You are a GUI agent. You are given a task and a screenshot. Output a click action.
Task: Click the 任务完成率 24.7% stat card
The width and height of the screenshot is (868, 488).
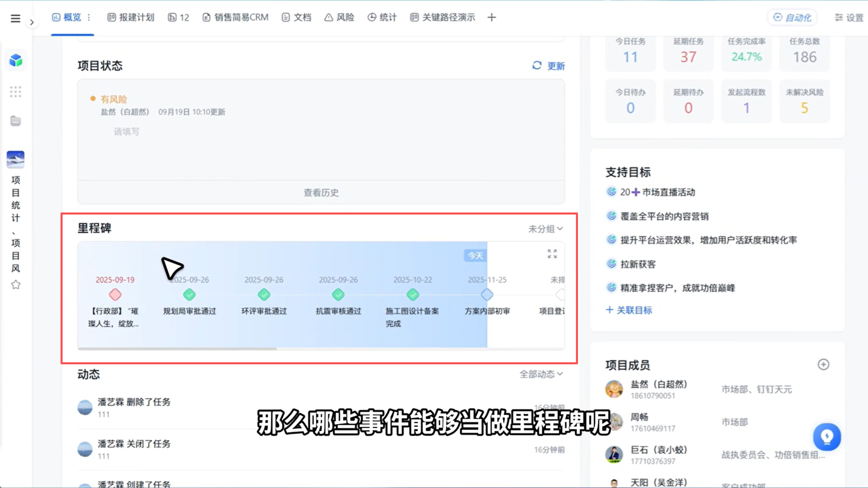click(x=746, y=53)
